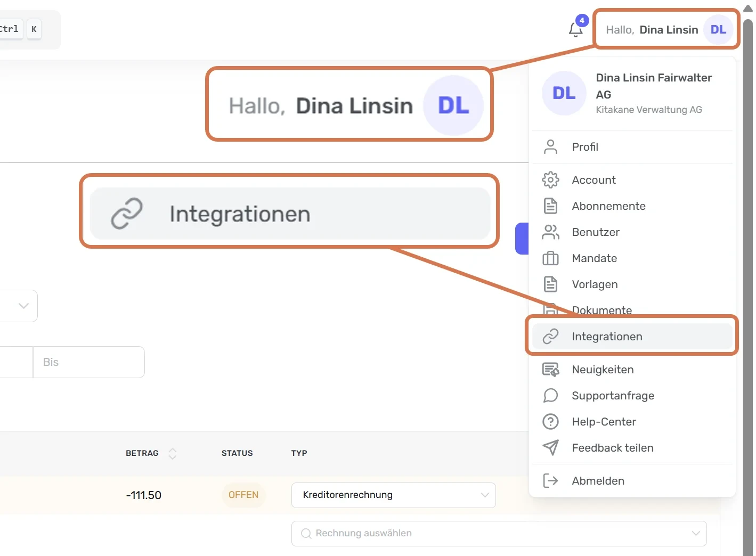Screen dimensions: 756x556
Task: Open the cut-off dropdown above the Bis field
Action: click(x=19, y=306)
